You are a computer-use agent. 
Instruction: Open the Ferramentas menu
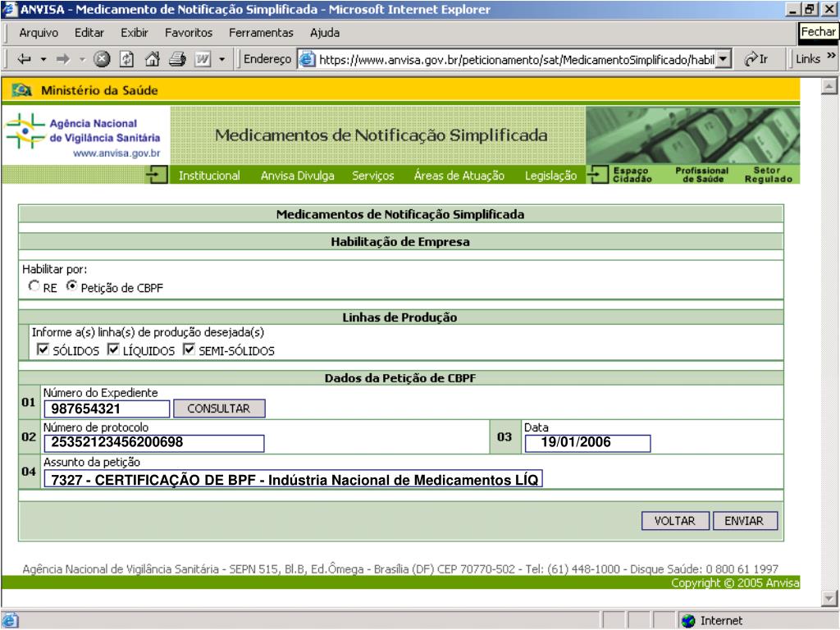261,33
